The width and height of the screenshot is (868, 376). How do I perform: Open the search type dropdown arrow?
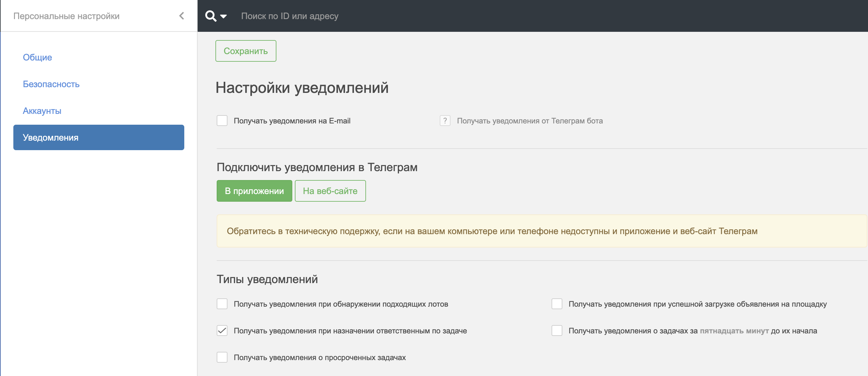pos(223,16)
